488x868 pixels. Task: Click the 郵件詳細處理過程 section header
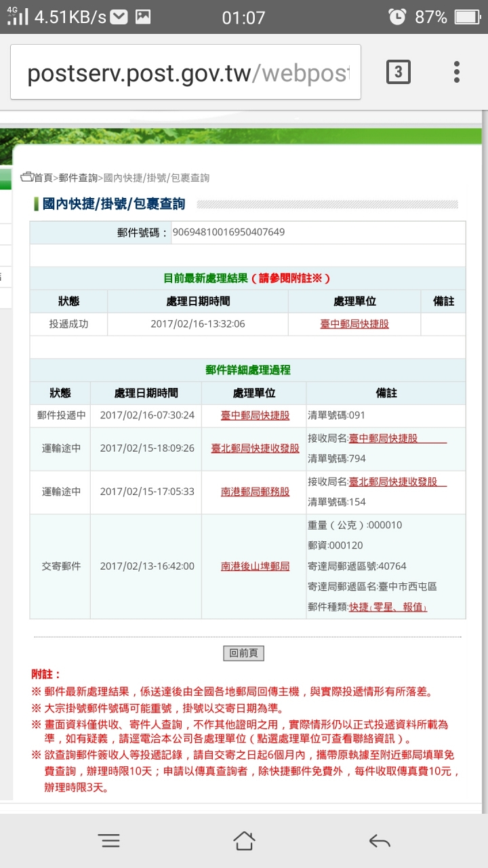[247, 370]
